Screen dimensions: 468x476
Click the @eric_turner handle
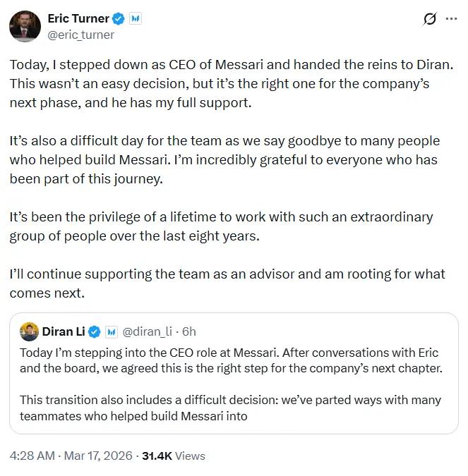[80, 35]
